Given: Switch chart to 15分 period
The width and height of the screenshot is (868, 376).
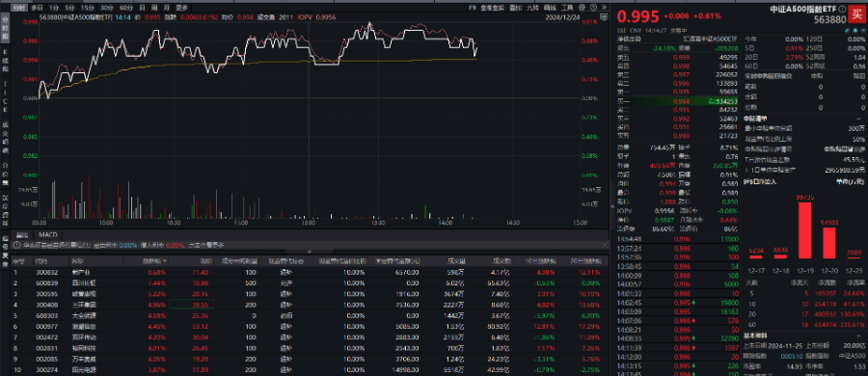Looking at the screenshot, I should tap(87, 8).
